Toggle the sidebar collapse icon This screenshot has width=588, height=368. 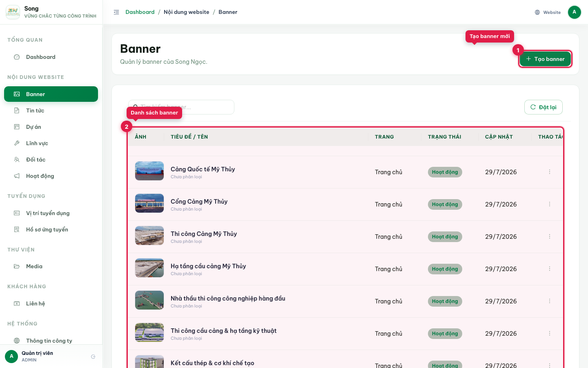[116, 12]
